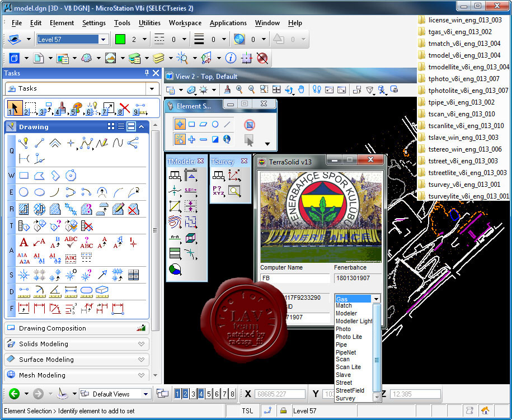Click the TModeler colored surface sphere icon
This screenshot has height=420, width=512.
tap(175, 269)
